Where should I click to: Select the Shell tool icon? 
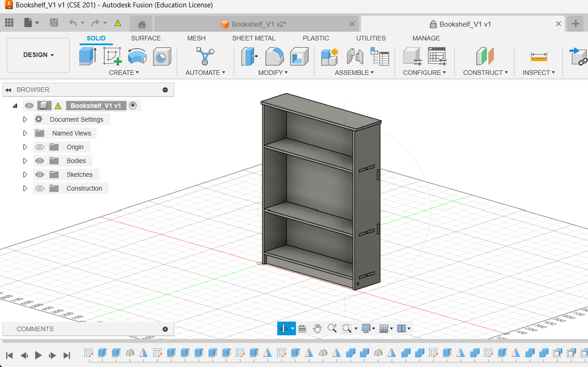(x=299, y=56)
